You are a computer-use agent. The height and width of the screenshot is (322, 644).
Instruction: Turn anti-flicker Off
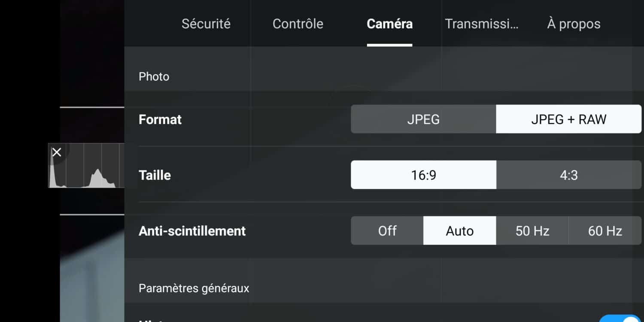(387, 231)
